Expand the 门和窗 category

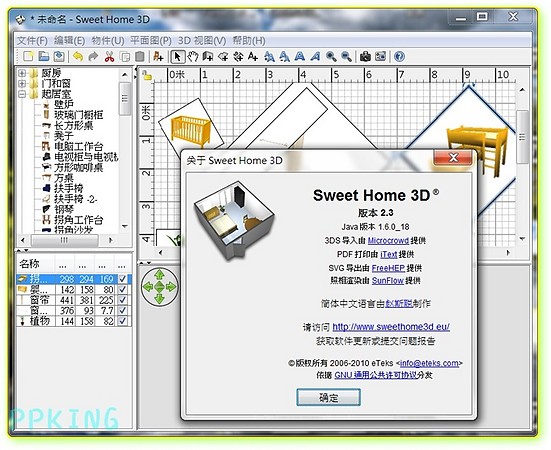coord(22,84)
